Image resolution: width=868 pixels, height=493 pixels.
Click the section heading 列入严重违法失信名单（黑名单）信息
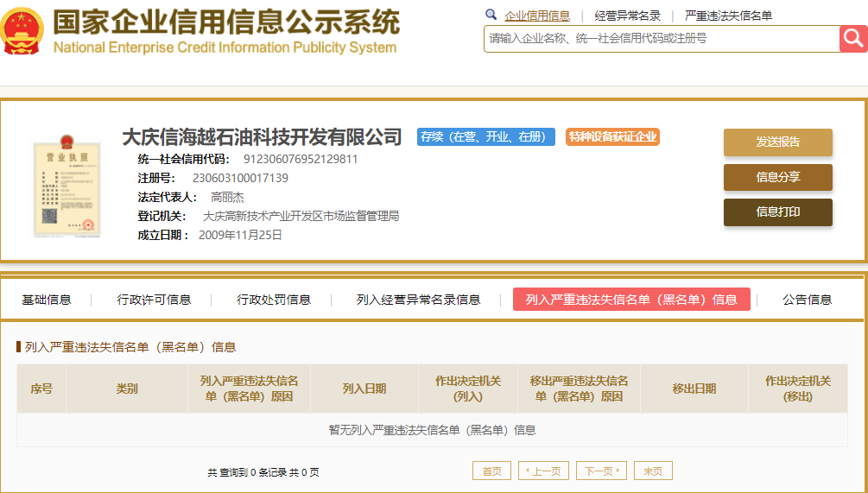click(130, 347)
